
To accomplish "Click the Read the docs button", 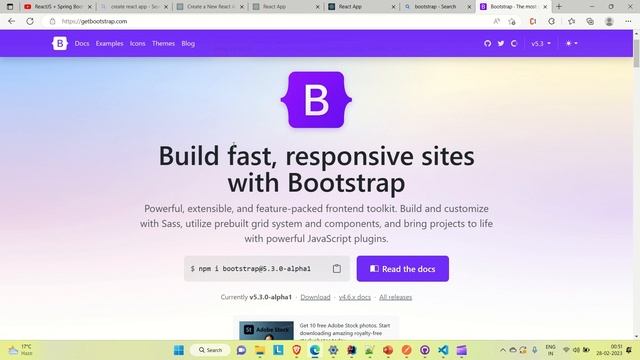I will (x=402, y=269).
